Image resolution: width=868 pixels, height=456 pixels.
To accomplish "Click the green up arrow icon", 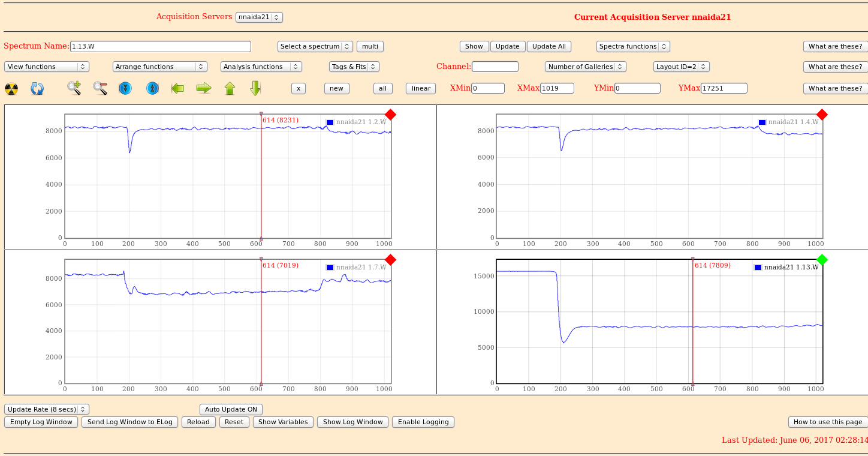I will tap(230, 88).
